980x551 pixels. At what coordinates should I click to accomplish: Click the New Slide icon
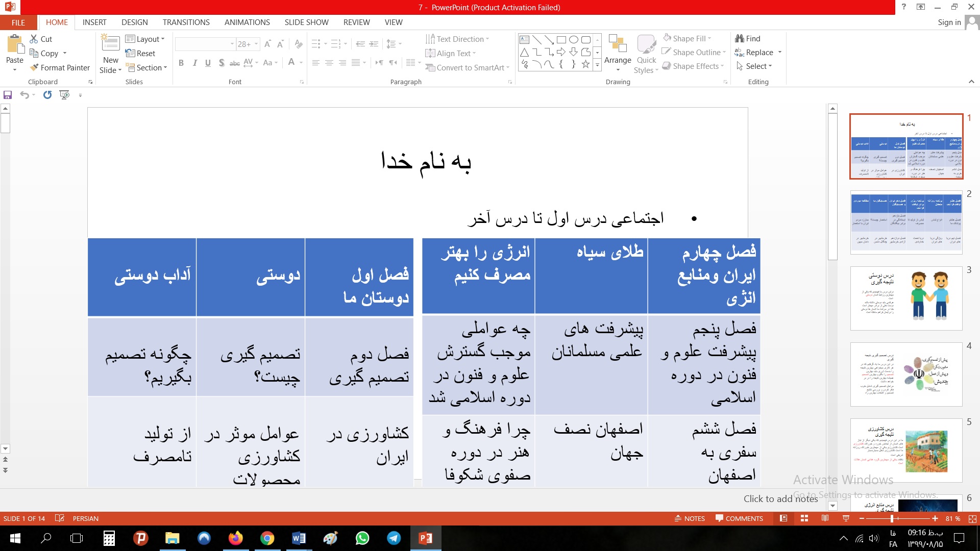[x=110, y=43]
